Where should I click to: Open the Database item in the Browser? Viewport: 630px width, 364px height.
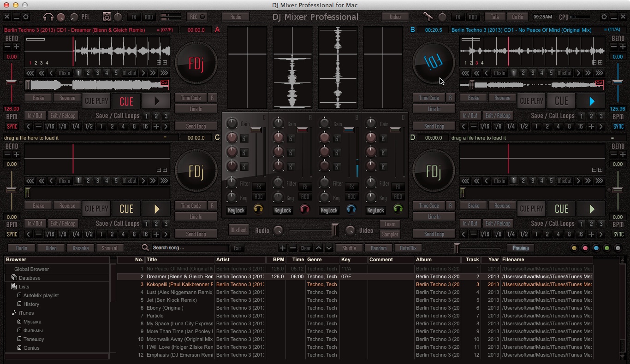pos(30,278)
